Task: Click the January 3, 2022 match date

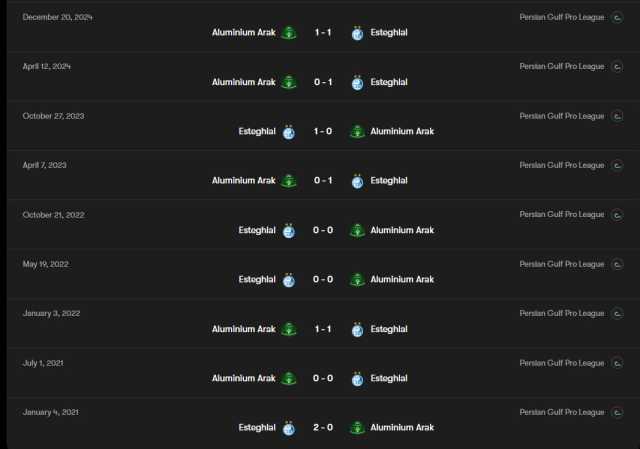Action: 51,313
